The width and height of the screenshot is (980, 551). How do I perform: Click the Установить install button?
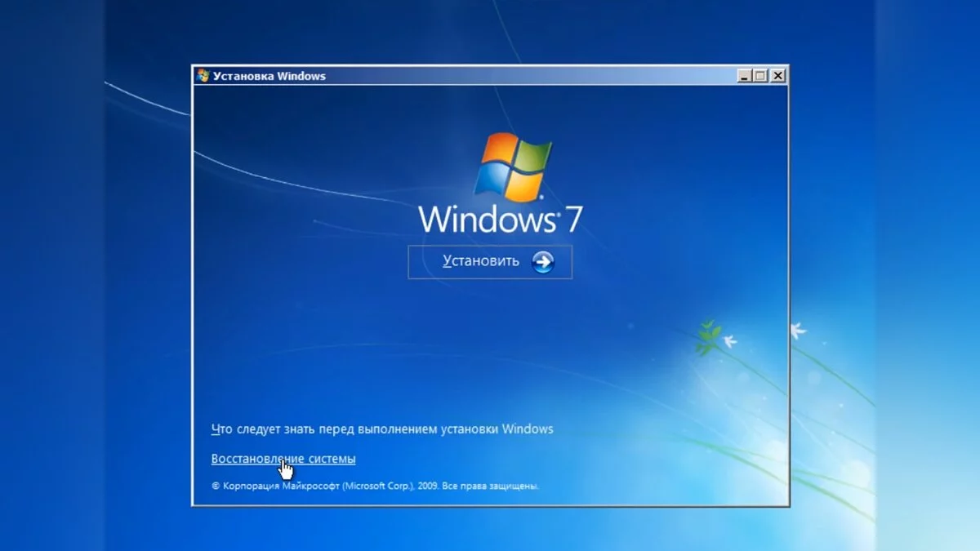coord(490,261)
